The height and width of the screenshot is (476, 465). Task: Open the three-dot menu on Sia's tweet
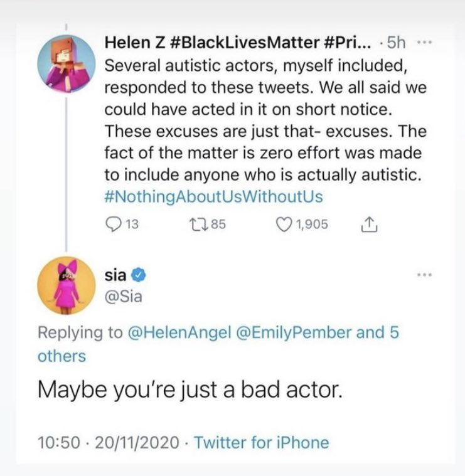pos(426,275)
